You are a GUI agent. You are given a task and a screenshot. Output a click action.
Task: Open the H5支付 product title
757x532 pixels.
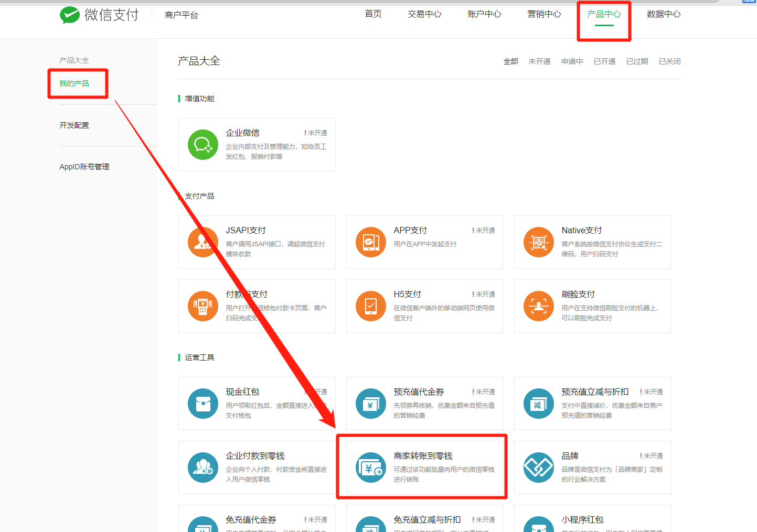pyautogui.click(x=408, y=295)
